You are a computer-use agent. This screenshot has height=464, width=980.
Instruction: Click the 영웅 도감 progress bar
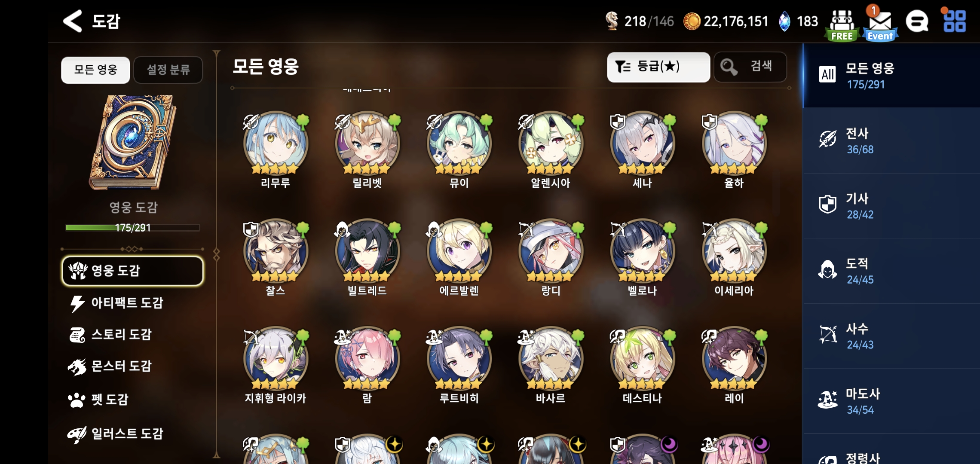[133, 228]
